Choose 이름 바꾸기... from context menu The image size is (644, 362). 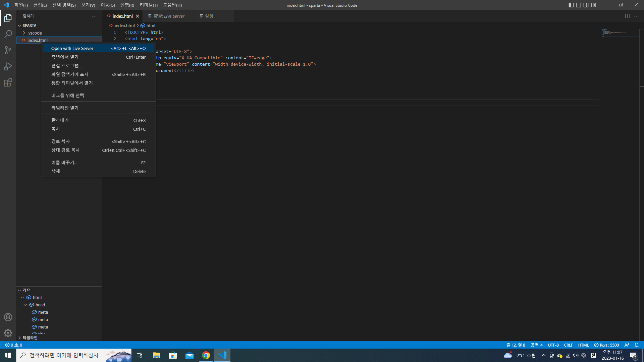click(x=98, y=163)
